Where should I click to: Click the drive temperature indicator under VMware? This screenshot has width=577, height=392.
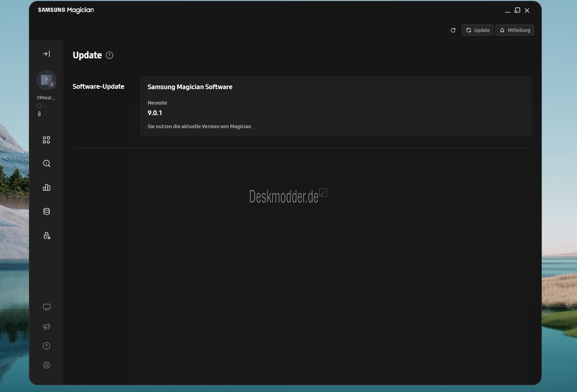click(x=39, y=114)
